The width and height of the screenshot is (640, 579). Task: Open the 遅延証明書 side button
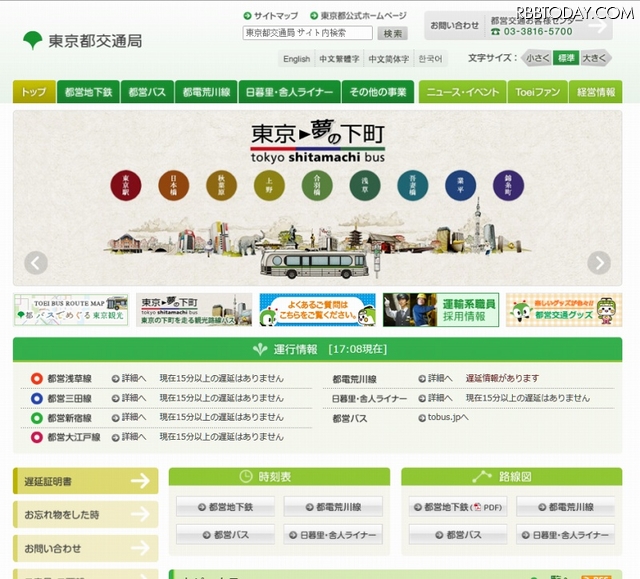(86, 481)
